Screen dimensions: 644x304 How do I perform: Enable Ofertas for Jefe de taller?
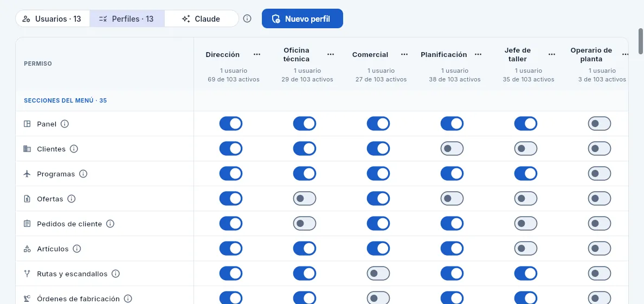point(526,199)
